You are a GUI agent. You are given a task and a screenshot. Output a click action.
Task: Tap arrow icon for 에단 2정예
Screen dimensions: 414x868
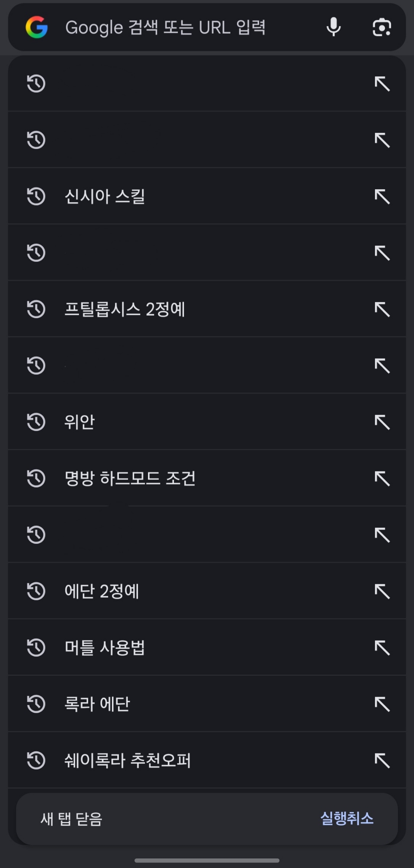pyautogui.click(x=382, y=592)
